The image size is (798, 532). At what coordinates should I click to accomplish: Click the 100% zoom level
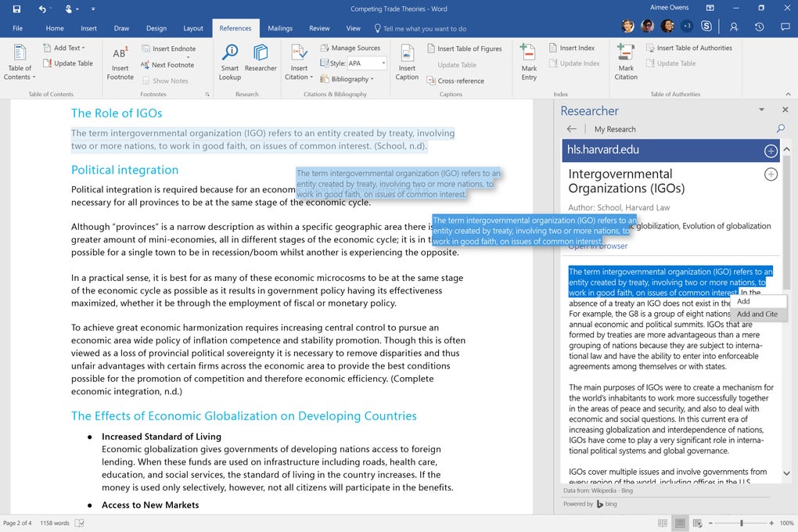(786, 523)
